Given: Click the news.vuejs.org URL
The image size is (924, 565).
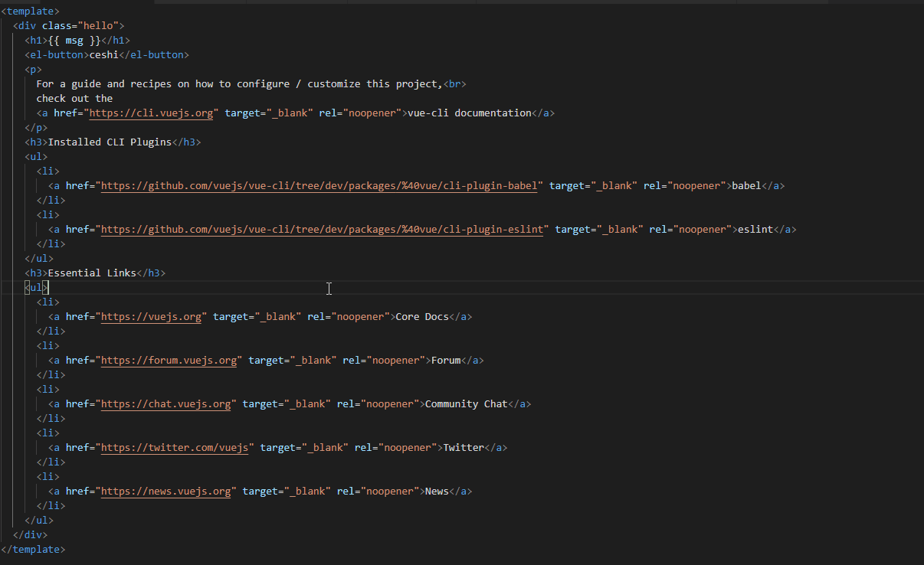Looking at the screenshot, I should coord(166,491).
